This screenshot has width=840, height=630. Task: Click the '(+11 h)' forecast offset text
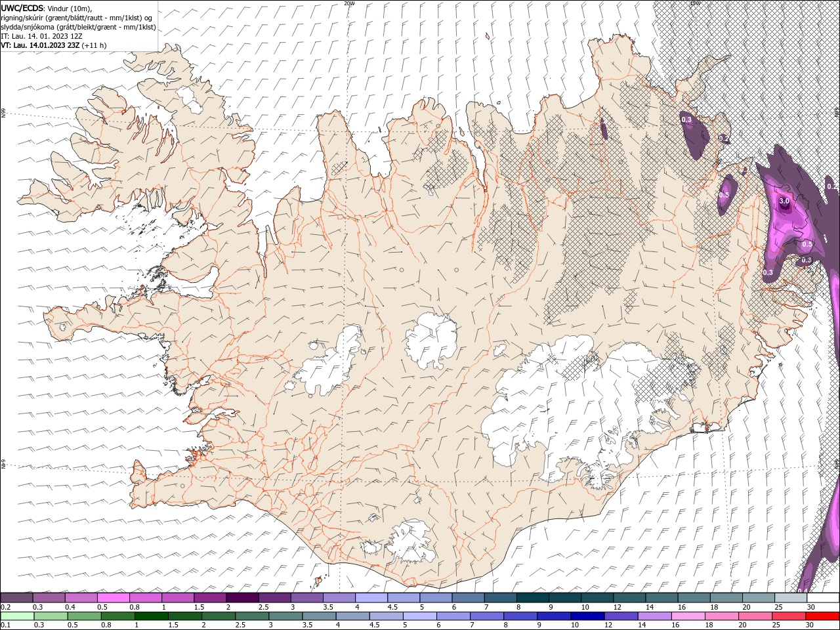coord(94,45)
